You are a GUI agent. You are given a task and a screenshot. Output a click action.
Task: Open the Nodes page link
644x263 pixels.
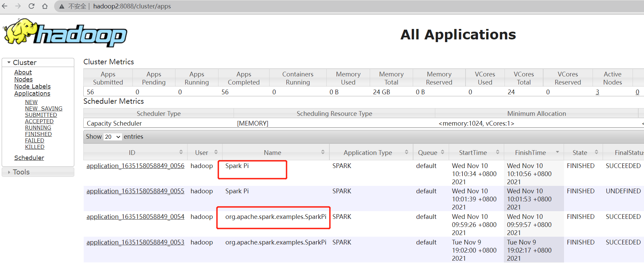click(23, 79)
